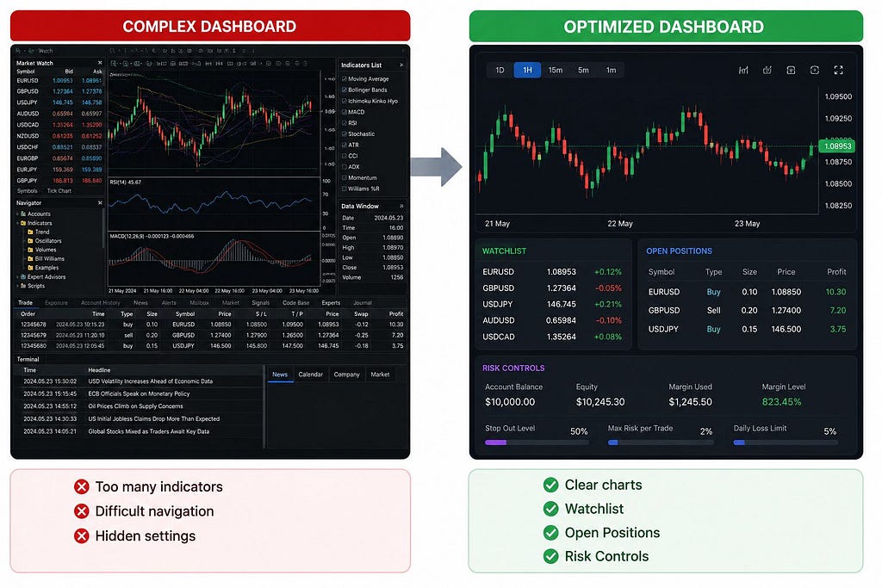
Task: Click the download chart icon
Action: pyautogui.click(x=791, y=71)
